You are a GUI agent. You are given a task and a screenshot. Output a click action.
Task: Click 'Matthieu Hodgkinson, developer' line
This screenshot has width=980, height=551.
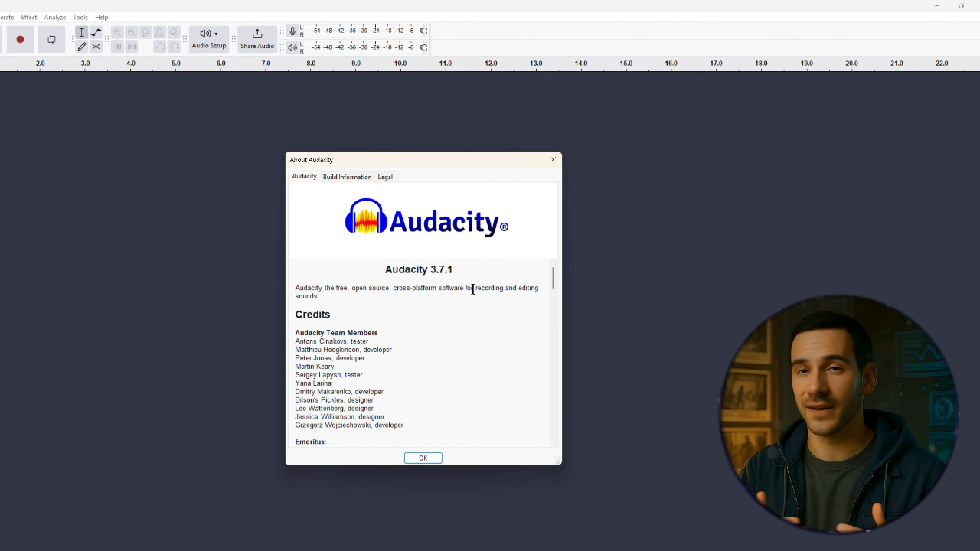(x=343, y=350)
